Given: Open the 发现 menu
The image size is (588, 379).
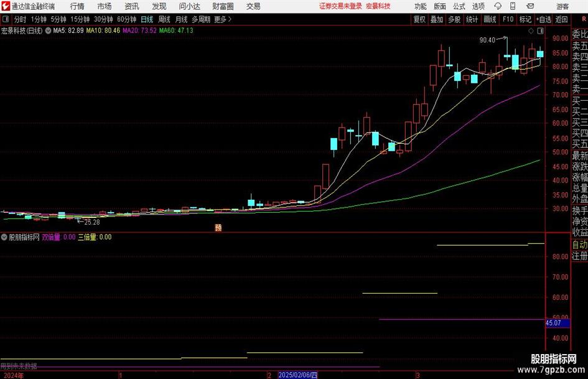Looking at the screenshot, I should click(159, 6).
